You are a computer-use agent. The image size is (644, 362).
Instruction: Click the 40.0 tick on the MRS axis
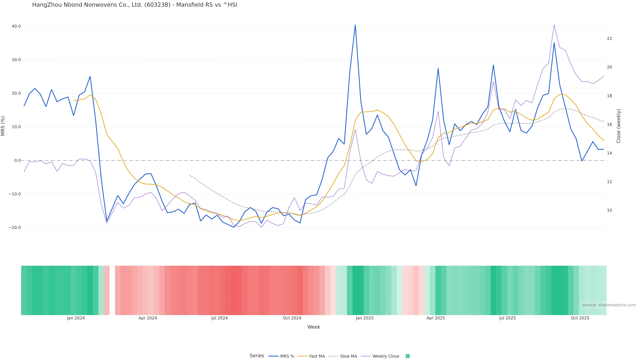(16, 26)
